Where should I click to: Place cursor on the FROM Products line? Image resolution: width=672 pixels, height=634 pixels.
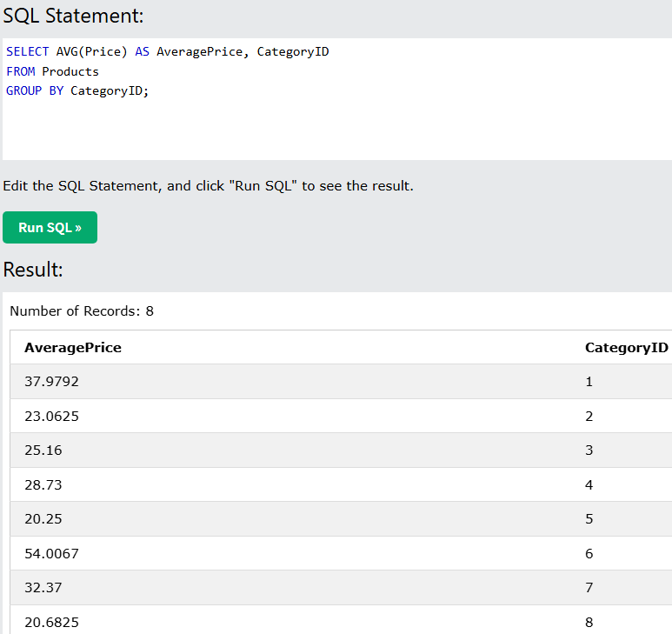[x=52, y=71]
